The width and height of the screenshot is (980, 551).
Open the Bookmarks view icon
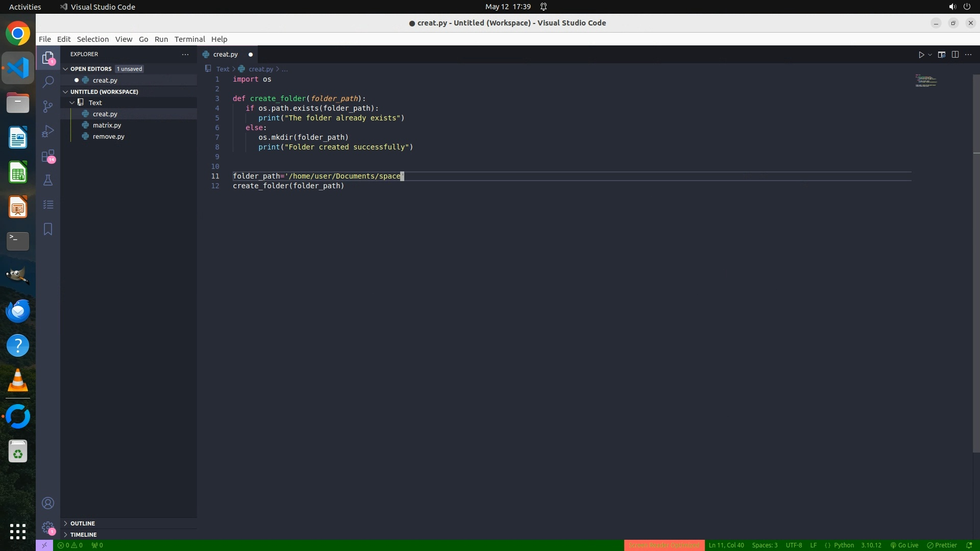click(48, 229)
